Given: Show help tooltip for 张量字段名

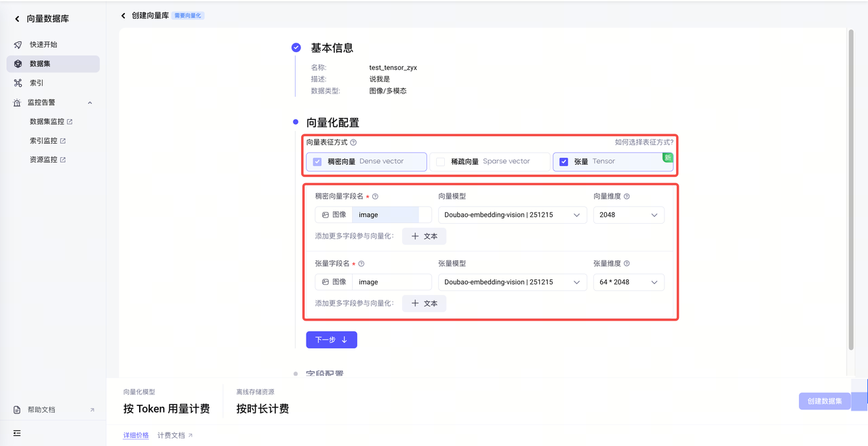Looking at the screenshot, I should pyautogui.click(x=361, y=264).
